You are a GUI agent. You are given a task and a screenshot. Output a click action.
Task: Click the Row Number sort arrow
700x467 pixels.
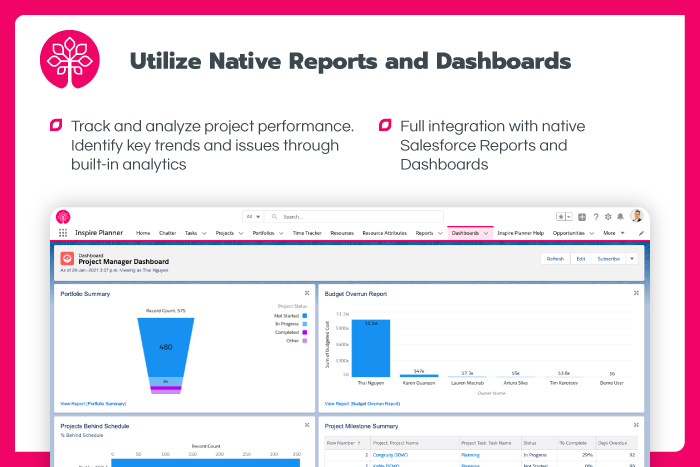tap(359, 443)
